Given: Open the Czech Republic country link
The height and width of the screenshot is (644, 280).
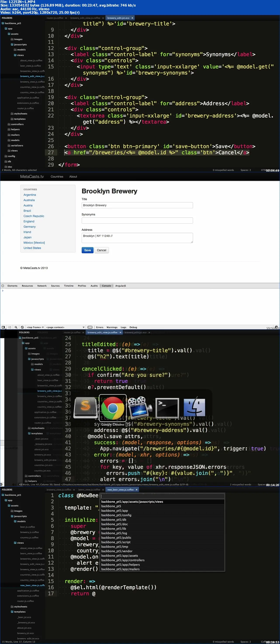Looking at the screenshot, I should point(34,216).
